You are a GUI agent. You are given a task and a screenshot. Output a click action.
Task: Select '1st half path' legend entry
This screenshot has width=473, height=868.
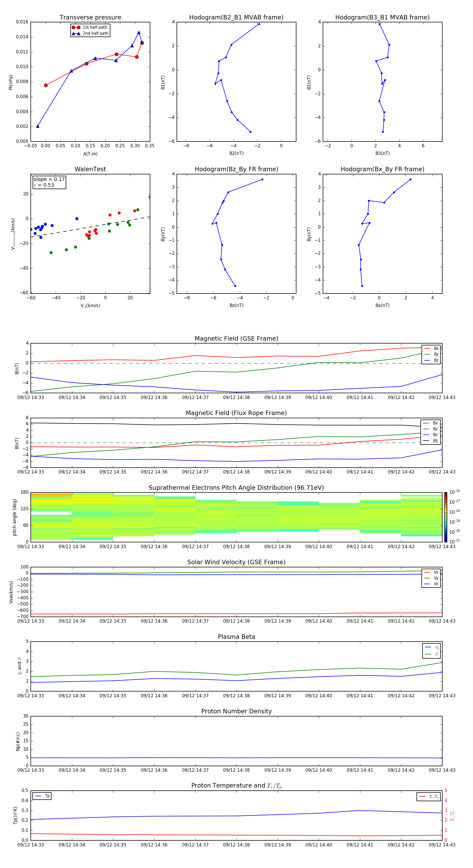pos(90,27)
